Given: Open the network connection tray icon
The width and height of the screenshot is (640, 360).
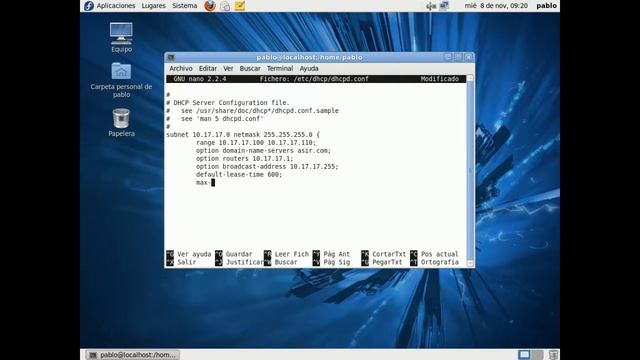Looking at the screenshot, I should click(444, 6).
